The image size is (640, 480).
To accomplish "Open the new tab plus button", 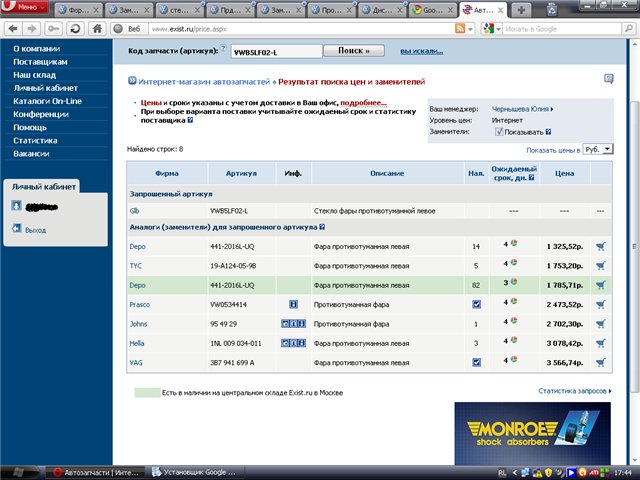I will click(x=521, y=10).
